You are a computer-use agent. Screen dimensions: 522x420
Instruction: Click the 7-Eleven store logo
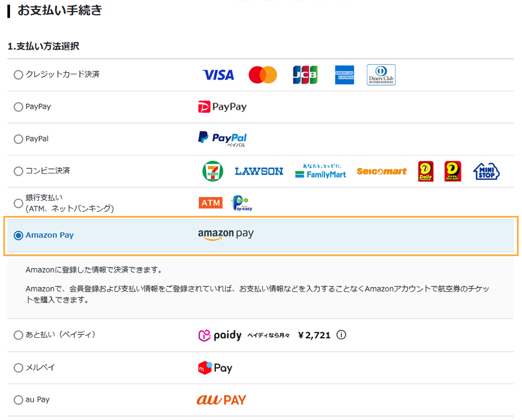point(213,171)
